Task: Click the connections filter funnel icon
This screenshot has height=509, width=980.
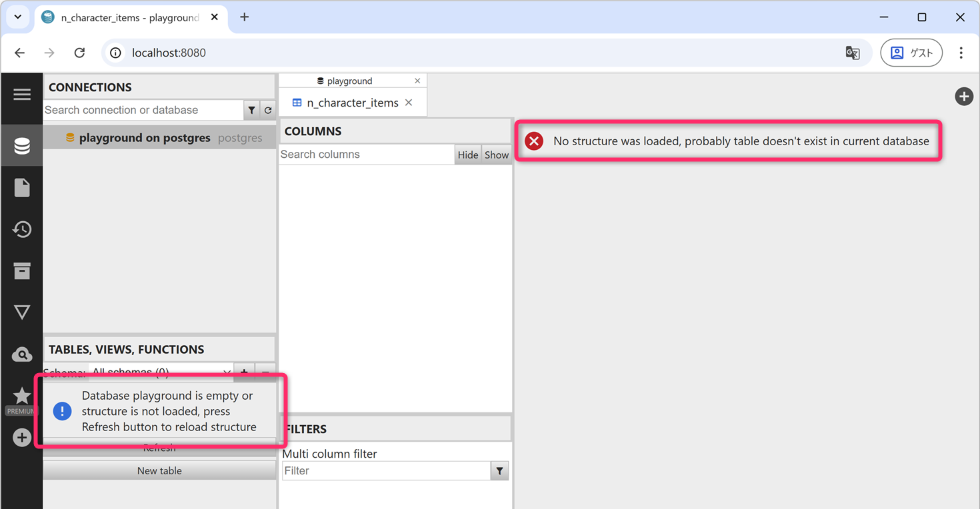Action: [x=251, y=111]
